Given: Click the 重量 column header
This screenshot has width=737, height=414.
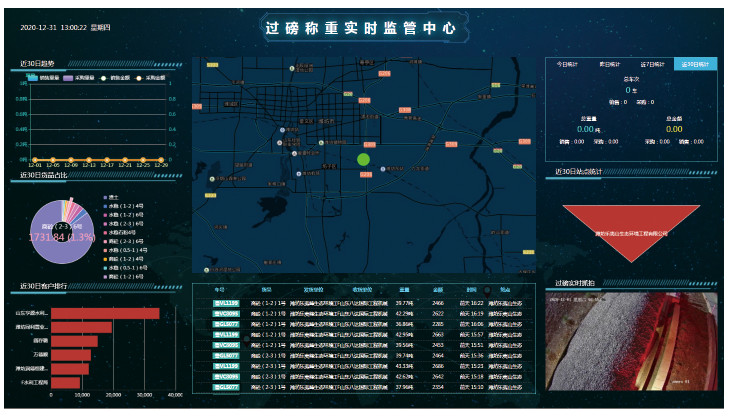Looking at the screenshot, I should point(404,290).
